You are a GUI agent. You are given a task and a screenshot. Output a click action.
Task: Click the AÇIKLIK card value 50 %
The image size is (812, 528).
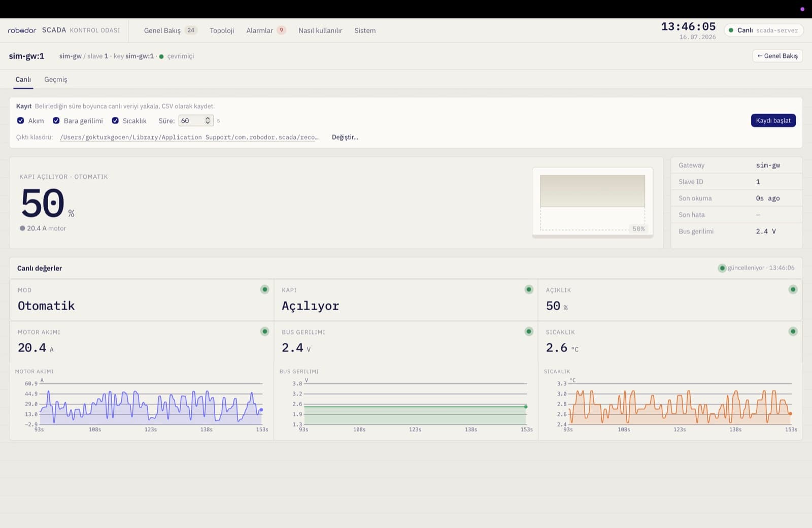pos(557,306)
